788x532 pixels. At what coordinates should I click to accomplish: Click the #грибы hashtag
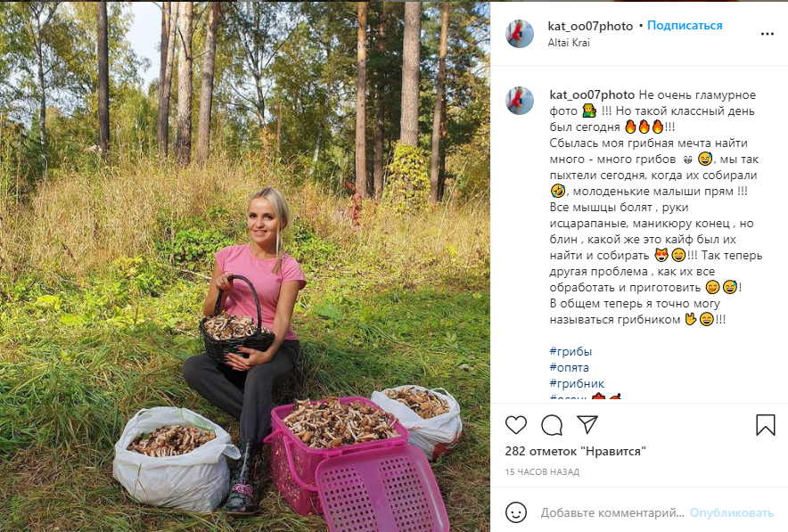(570, 351)
